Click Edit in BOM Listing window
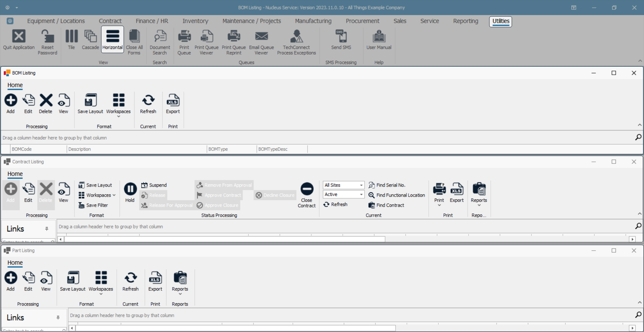644x332 pixels. coord(29,104)
